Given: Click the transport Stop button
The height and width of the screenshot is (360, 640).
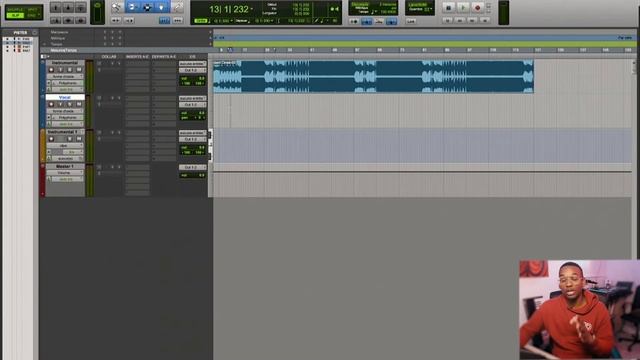Looking at the screenshot, I should (x=449, y=7).
